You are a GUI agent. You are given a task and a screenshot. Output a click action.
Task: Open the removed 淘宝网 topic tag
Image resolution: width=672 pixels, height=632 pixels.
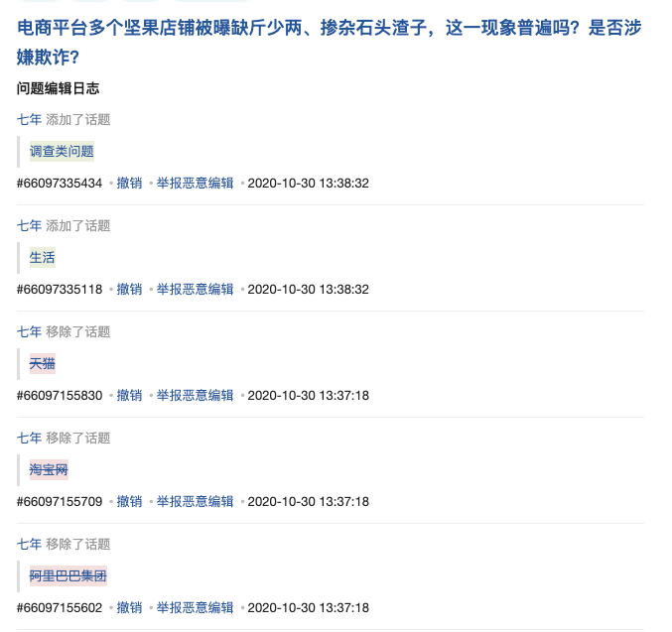pos(49,470)
